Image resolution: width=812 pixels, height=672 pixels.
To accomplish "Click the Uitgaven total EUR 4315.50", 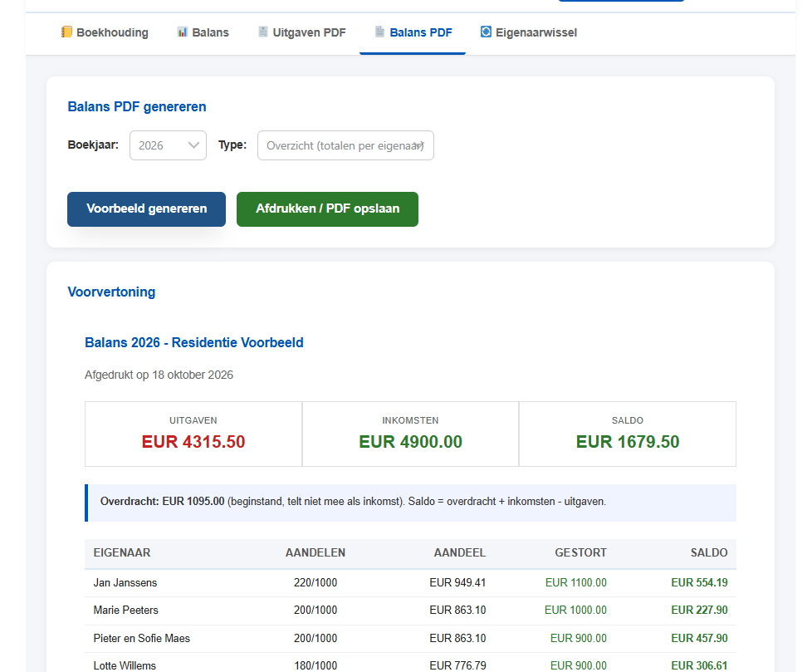I will 193,442.
